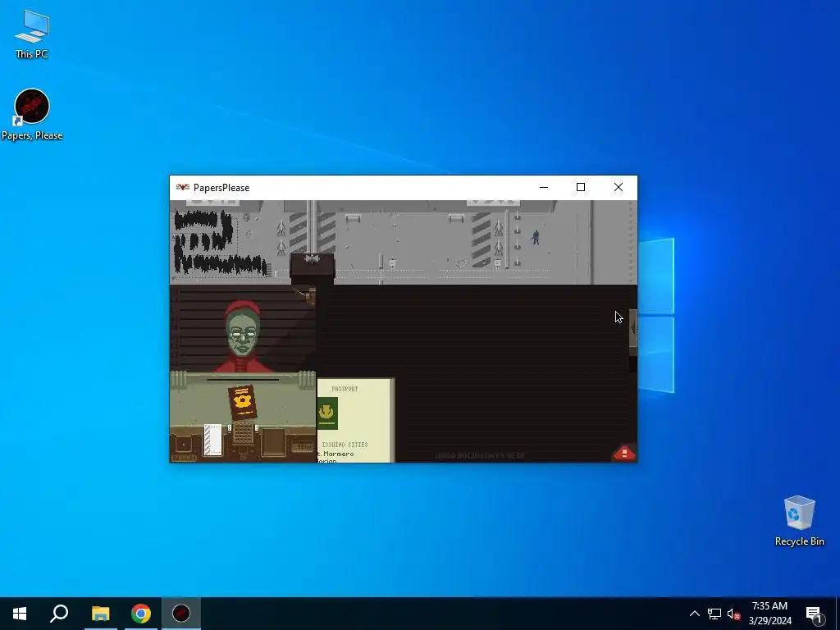Minimize the PapersPlease window
The height and width of the screenshot is (630, 840).
pyautogui.click(x=544, y=187)
